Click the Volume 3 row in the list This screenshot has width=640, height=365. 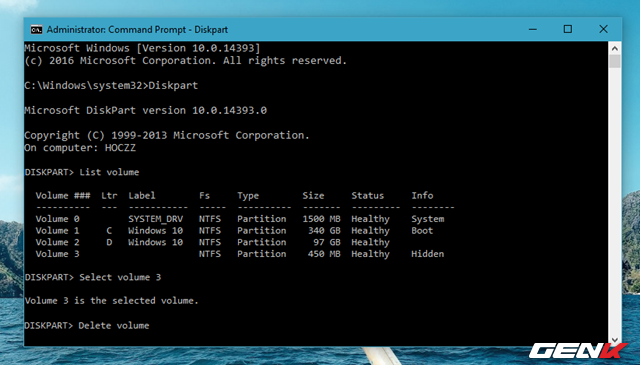(240, 254)
